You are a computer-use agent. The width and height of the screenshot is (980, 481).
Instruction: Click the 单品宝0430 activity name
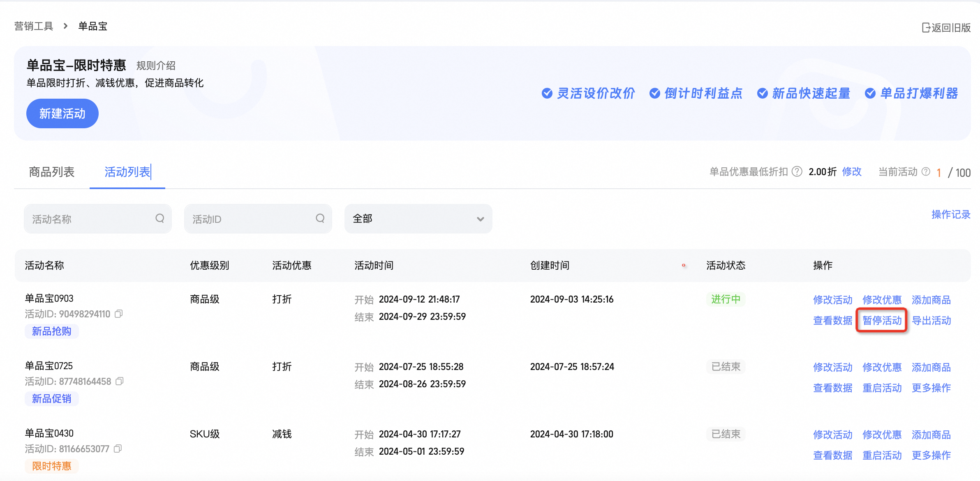point(49,433)
